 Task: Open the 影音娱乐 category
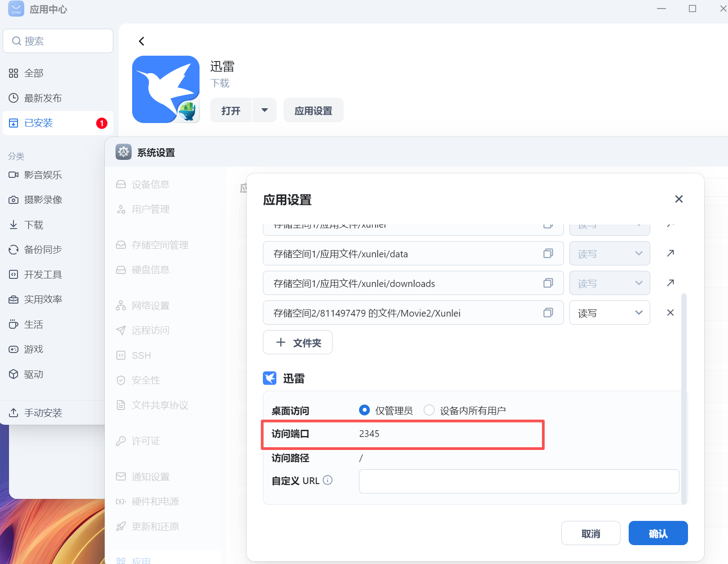coord(43,175)
